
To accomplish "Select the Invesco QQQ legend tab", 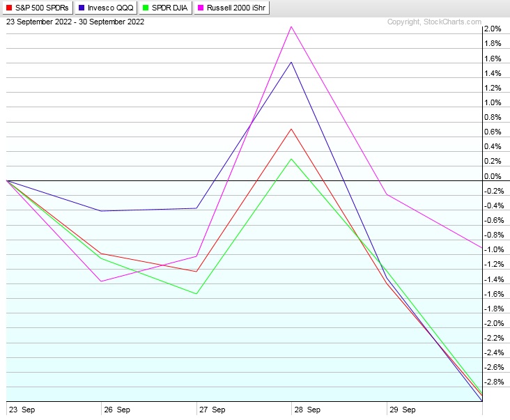I will click(106, 8).
